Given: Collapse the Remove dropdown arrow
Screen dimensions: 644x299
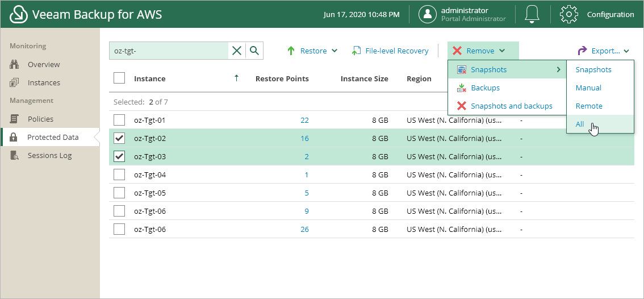Looking at the screenshot, I should pos(502,51).
